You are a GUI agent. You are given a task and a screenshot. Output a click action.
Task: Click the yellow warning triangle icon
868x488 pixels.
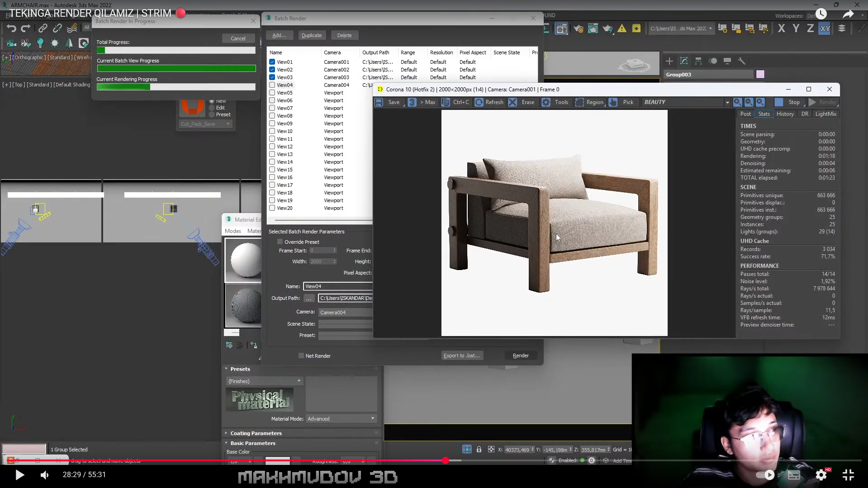(x=622, y=28)
